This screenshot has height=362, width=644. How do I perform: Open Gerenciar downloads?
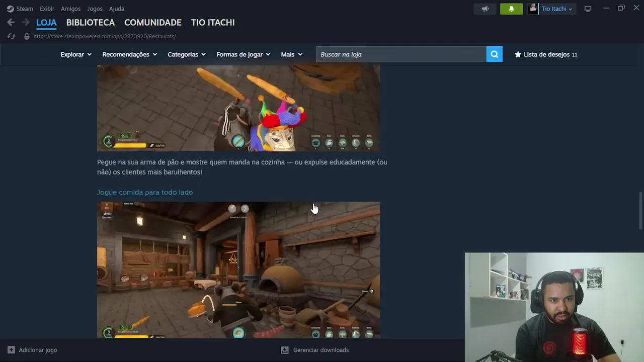click(314, 350)
